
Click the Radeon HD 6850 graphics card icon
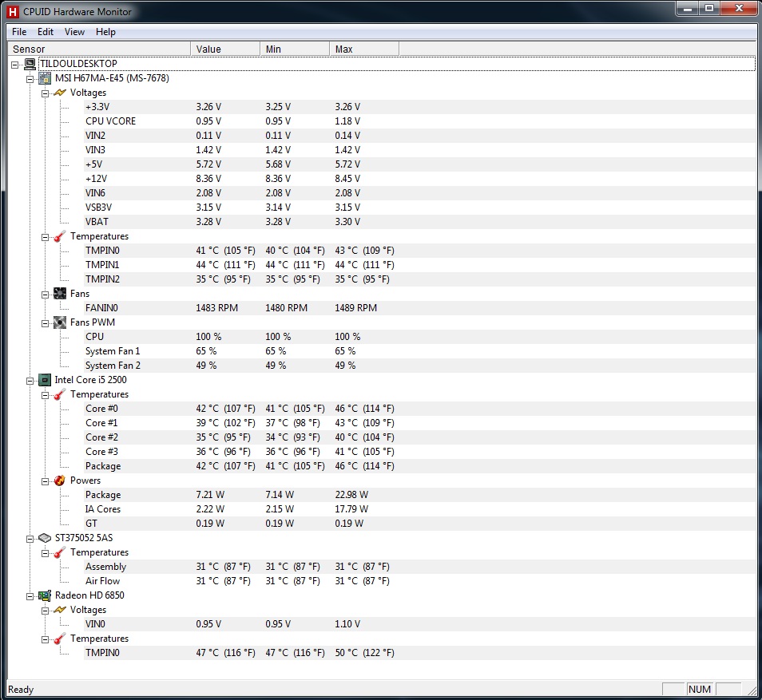coord(45,595)
